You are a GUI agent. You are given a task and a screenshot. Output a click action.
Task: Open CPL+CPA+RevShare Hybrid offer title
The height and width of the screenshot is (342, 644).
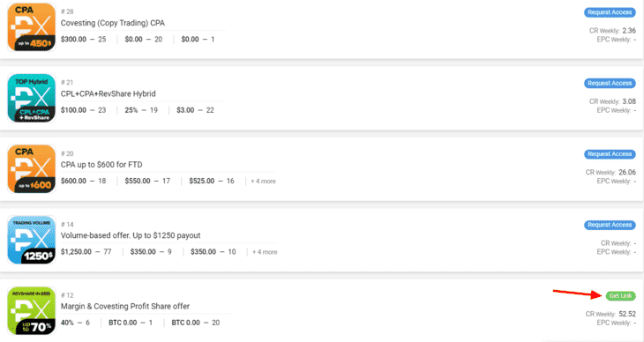[108, 94]
